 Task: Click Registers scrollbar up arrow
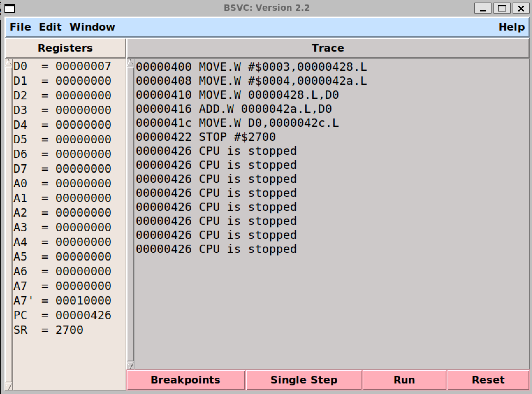[x=9, y=63]
